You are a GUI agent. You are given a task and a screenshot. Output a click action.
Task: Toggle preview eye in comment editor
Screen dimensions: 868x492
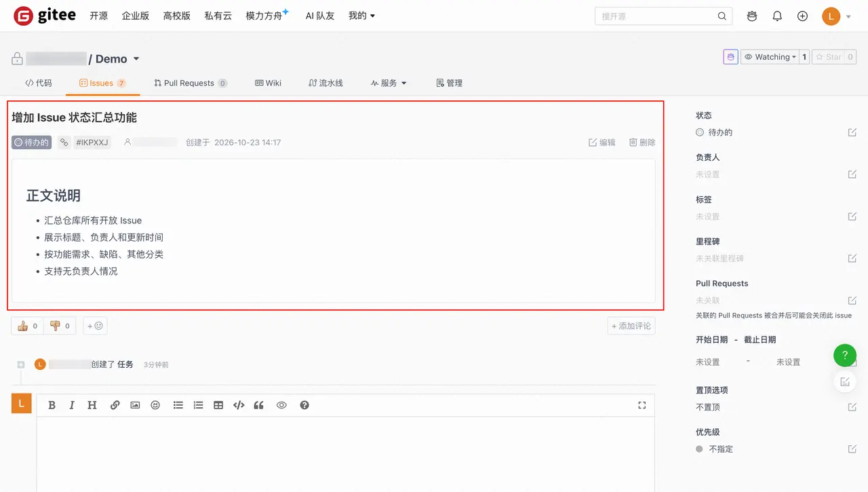click(x=281, y=405)
